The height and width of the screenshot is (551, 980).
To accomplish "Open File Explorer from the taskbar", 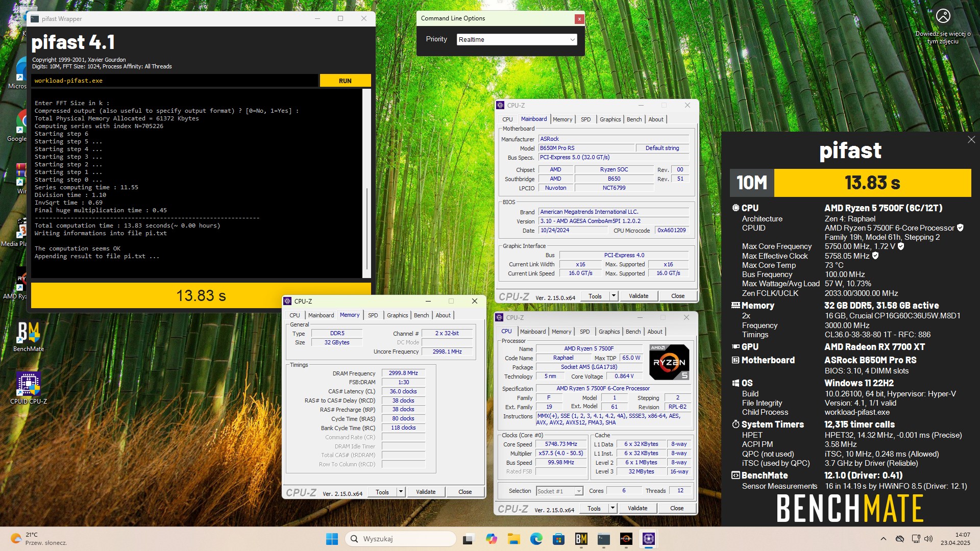I will (x=513, y=539).
